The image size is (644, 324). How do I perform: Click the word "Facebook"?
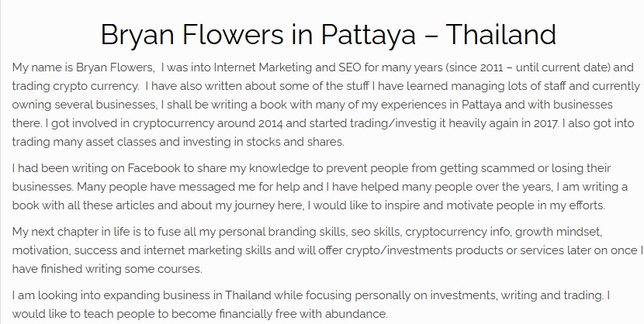point(154,168)
